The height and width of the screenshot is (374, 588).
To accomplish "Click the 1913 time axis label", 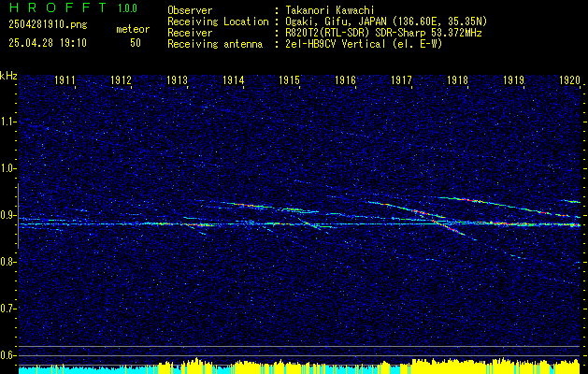I will pyautogui.click(x=177, y=79).
